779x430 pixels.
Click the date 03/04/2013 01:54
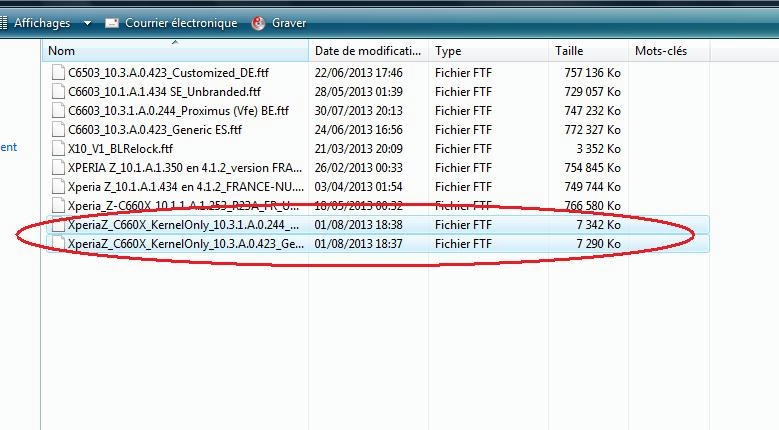tap(359, 187)
